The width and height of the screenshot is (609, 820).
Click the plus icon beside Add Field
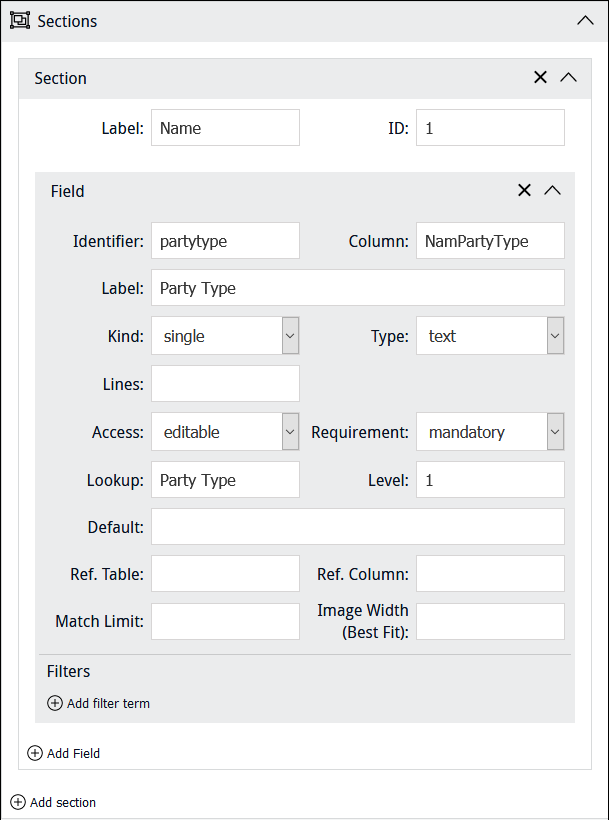pyautogui.click(x=35, y=753)
